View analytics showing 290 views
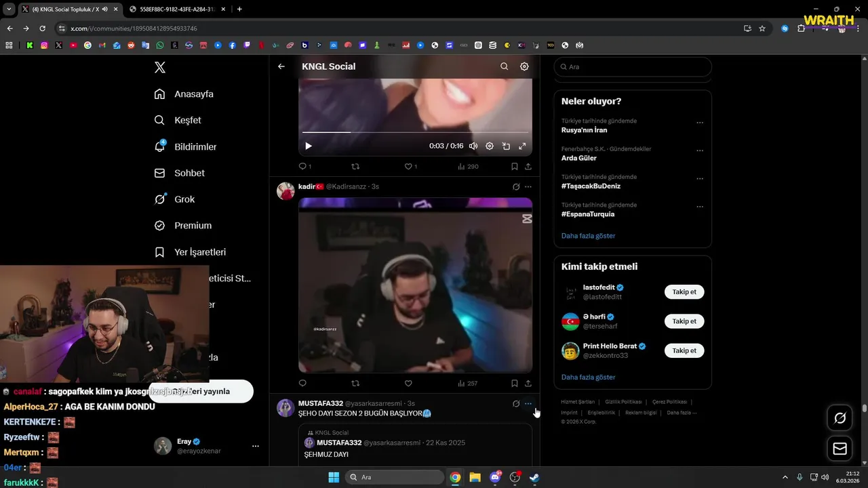 point(468,166)
